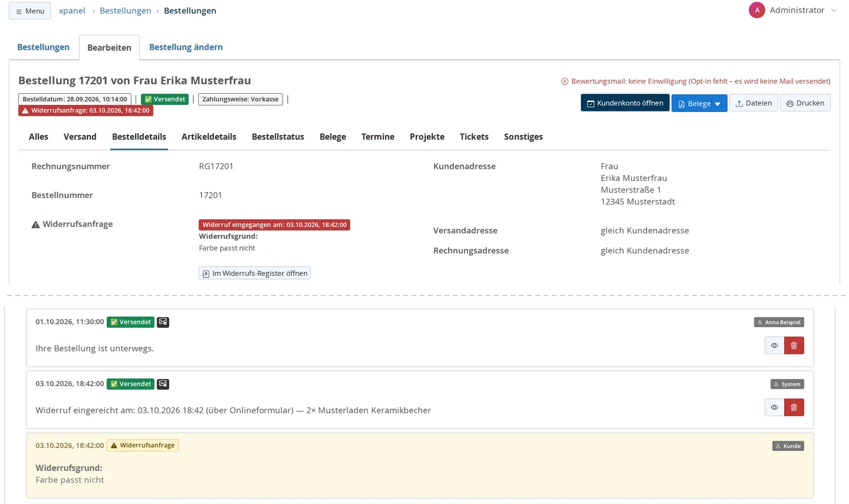Image resolution: width=849 pixels, height=504 pixels.
Task: Delete the 'Ihre Bestellung ist unterwegs' entry
Action: coord(794,345)
